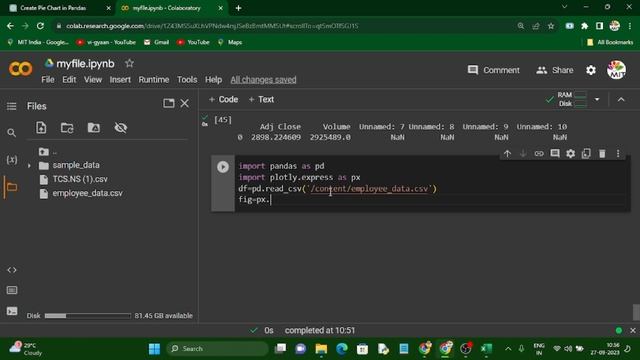Screen dimensions: 640x360
Task: Click the taskbar Search box
Action: [x=217, y=349]
